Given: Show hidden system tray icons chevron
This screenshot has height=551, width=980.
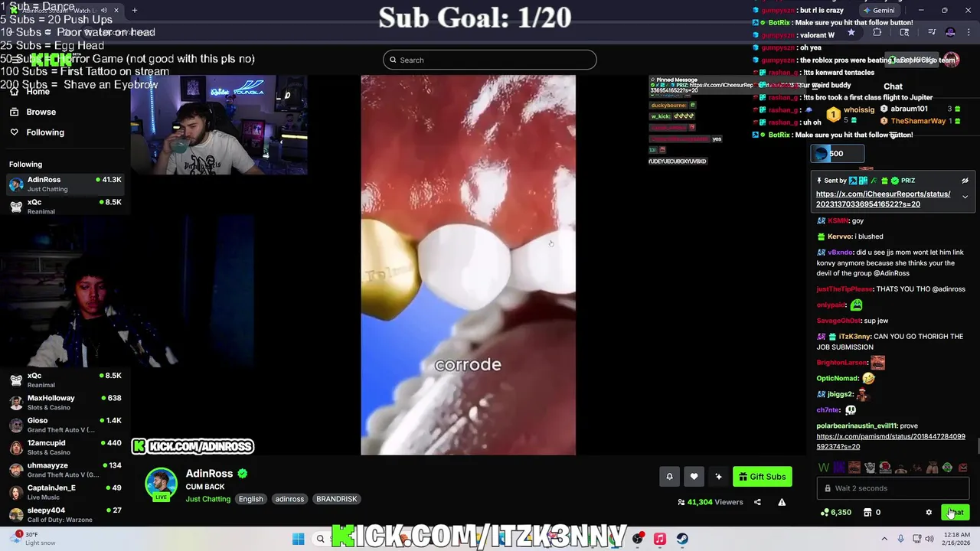Looking at the screenshot, I should (x=884, y=539).
